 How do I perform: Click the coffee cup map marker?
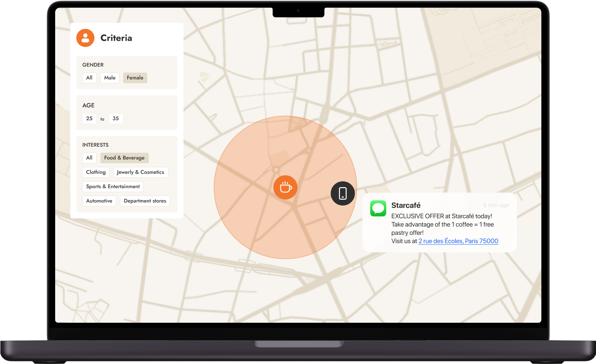pos(285,187)
